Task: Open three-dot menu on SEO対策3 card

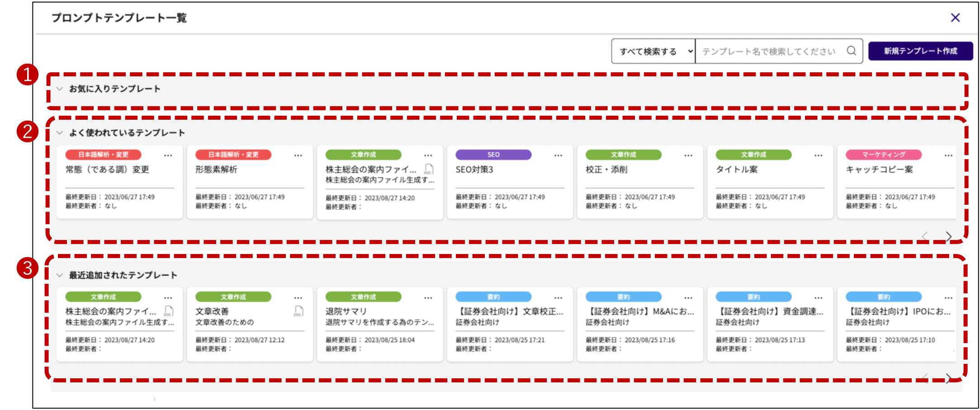Action: click(x=558, y=156)
